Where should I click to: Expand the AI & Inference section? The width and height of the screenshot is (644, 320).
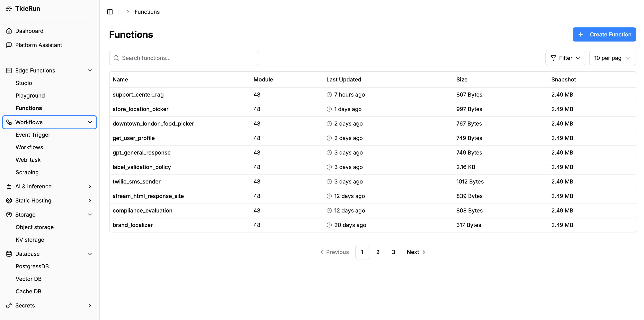(x=90, y=186)
